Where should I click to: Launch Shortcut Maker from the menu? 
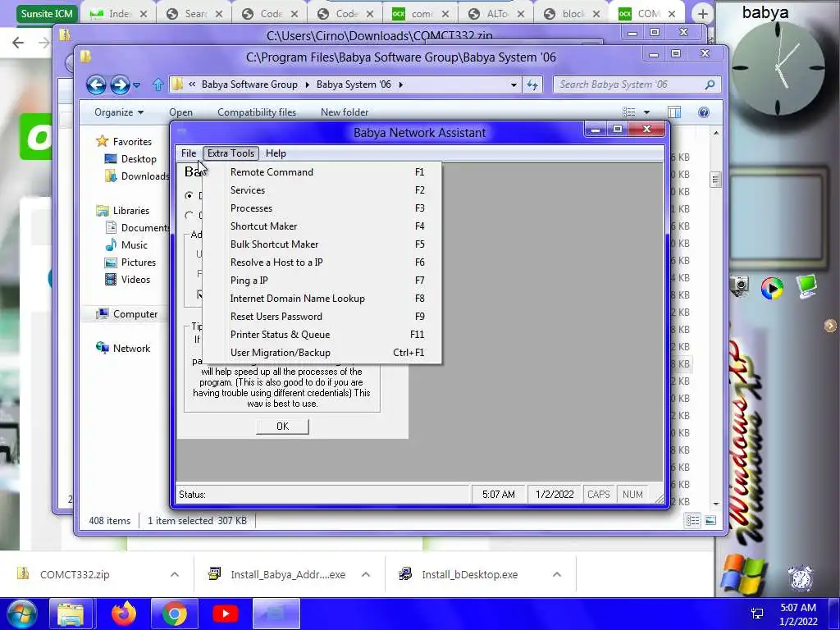(322, 226)
